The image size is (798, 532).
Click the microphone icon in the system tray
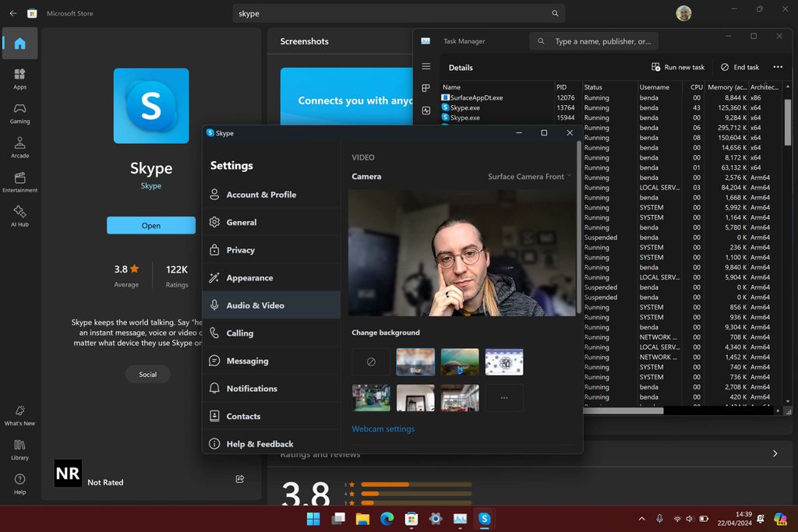click(x=660, y=517)
